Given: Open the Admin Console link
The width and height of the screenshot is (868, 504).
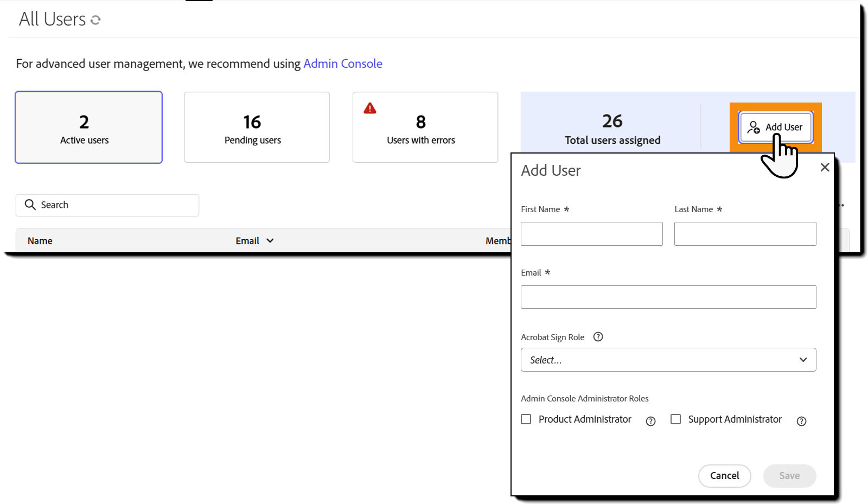Looking at the screenshot, I should pyautogui.click(x=343, y=63).
